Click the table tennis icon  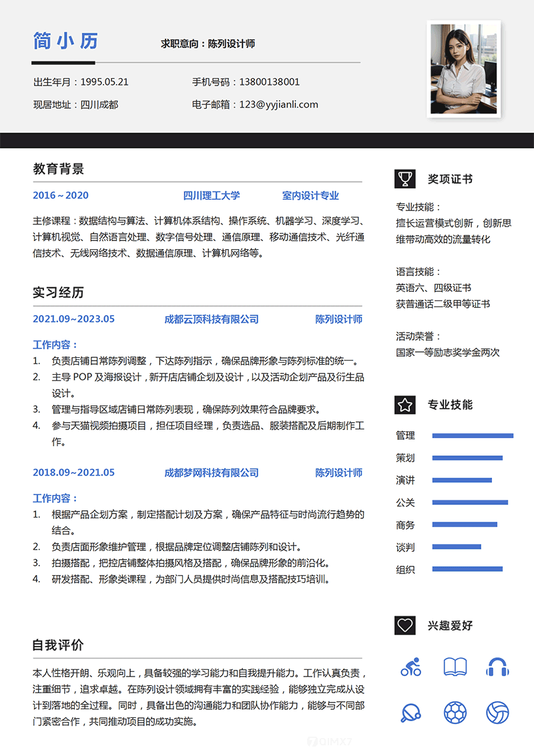coord(410,712)
